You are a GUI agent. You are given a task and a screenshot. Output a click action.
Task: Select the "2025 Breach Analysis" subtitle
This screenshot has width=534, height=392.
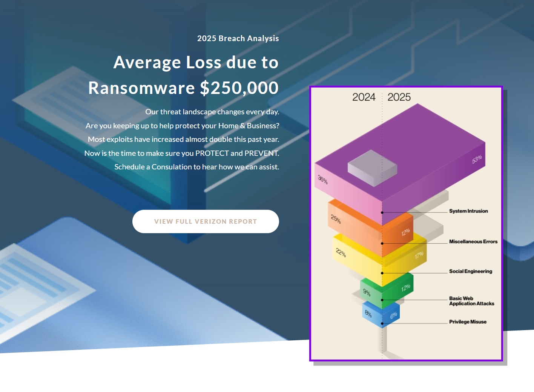click(x=238, y=38)
